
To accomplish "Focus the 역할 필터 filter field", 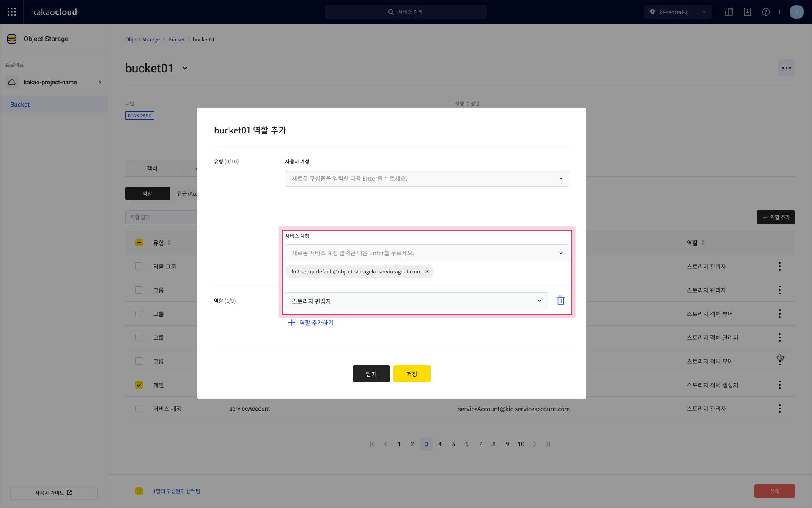I will pyautogui.click(x=161, y=217).
